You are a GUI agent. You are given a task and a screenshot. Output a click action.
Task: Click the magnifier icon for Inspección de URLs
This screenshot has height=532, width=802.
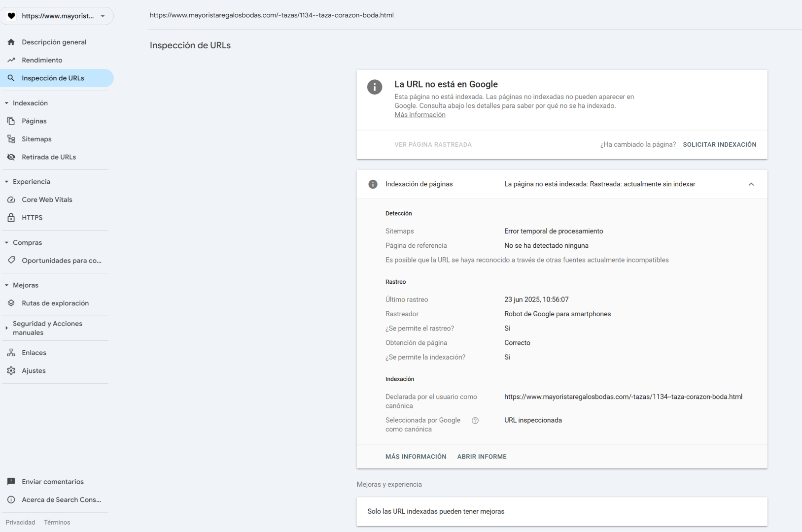11,78
